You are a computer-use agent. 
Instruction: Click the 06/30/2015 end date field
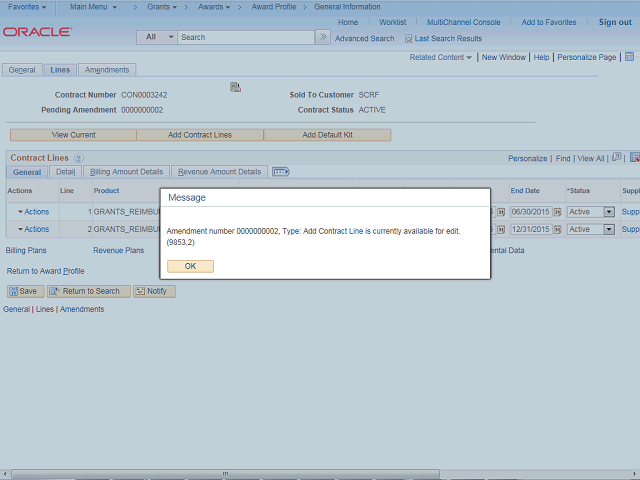[531, 212]
